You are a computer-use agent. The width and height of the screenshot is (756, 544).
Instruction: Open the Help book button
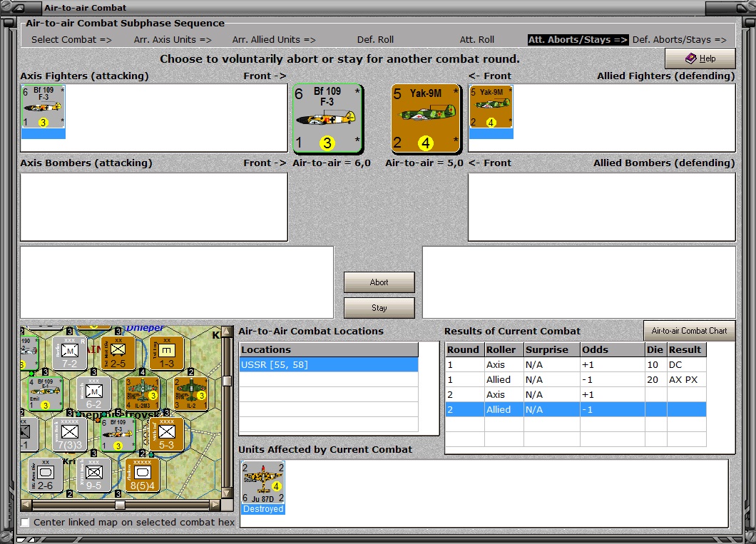tap(700, 58)
